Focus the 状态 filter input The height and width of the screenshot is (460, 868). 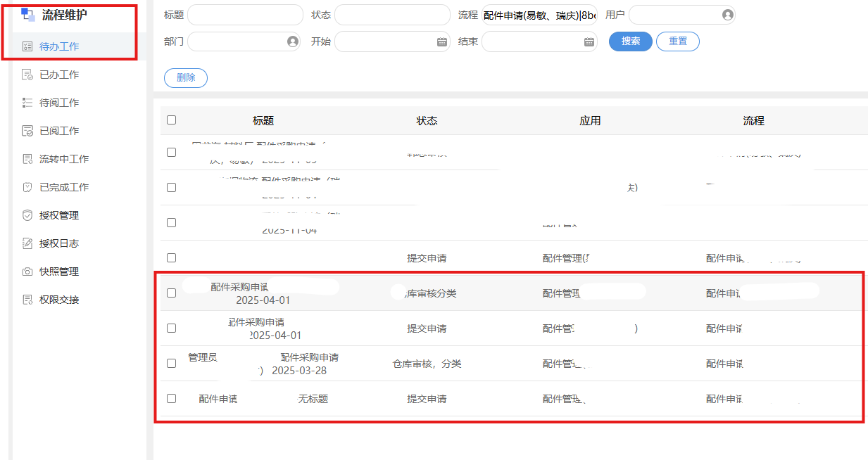pyautogui.click(x=391, y=15)
